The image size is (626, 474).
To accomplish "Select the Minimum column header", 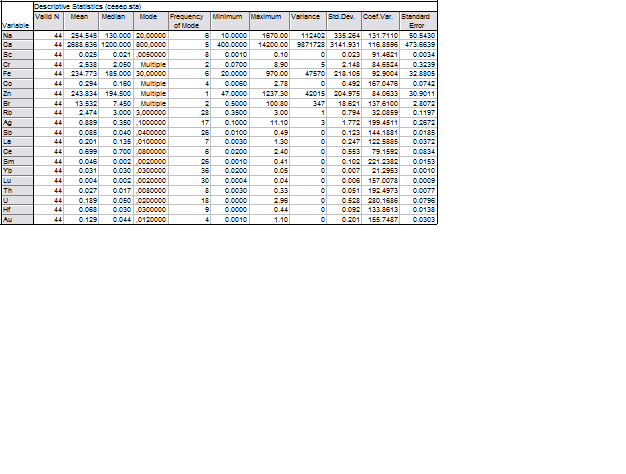I will (x=230, y=21).
